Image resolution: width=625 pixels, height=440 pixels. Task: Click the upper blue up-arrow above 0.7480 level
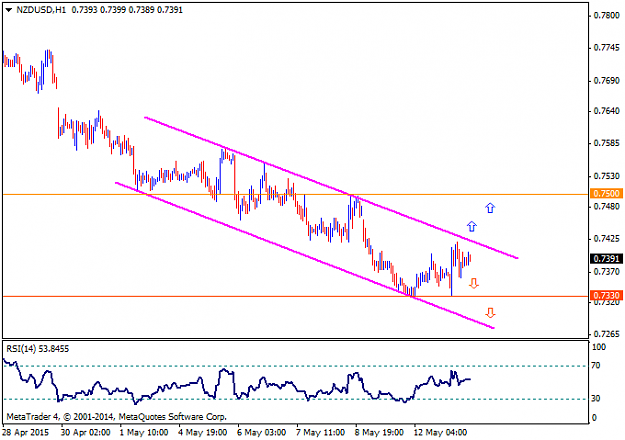pyautogui.click(x=490, y=208)
